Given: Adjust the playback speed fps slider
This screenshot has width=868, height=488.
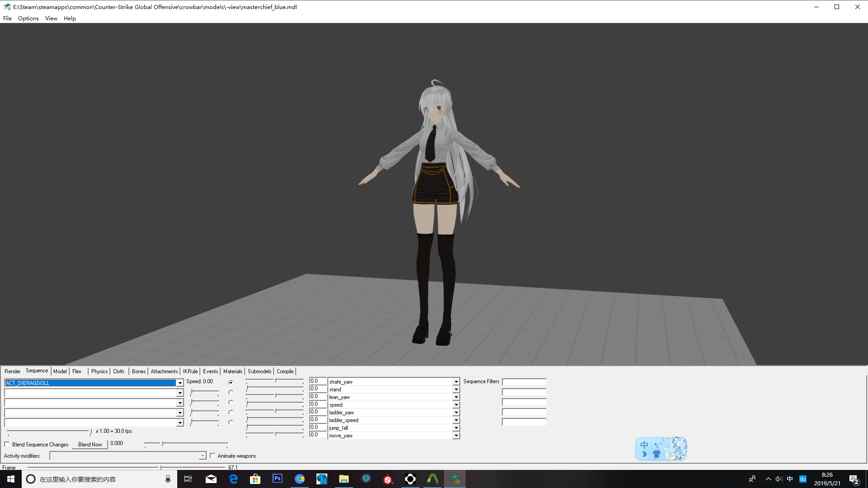Looking at the screenshot, I should (49, 432).
